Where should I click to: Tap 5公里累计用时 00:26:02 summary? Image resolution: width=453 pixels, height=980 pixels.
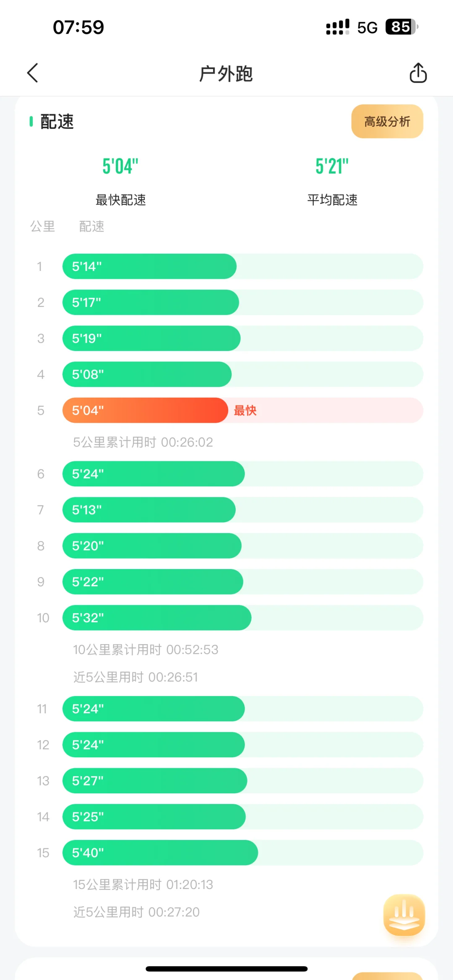point(143,442)
